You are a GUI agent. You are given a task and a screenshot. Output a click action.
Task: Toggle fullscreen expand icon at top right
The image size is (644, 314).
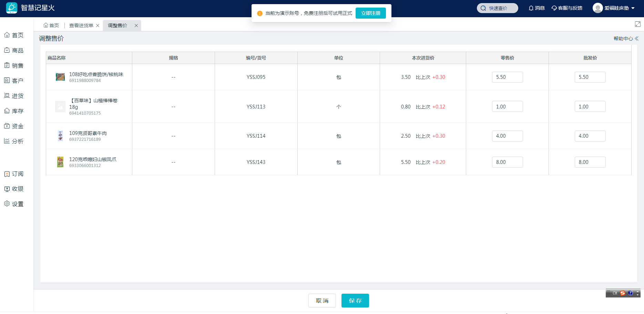pyautogui.click(x=637, y=24)
